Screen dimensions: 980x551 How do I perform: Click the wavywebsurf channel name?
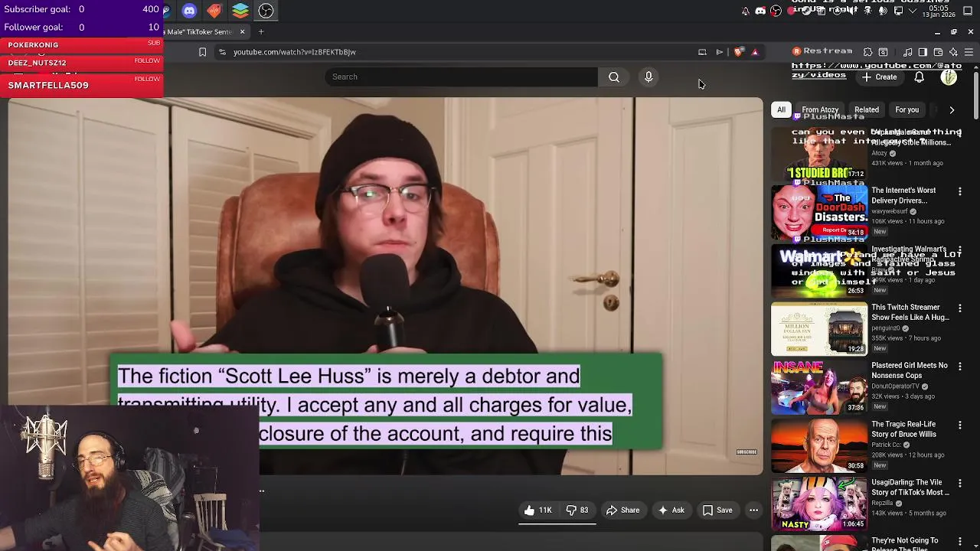[889, 211]
